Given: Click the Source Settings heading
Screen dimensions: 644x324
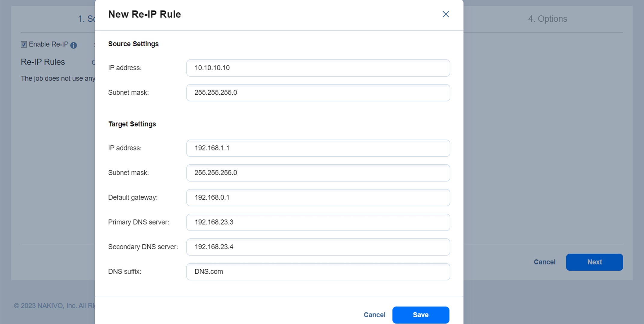Looking at the screenshot, I should pyautogui.click(x=133, y=44).
